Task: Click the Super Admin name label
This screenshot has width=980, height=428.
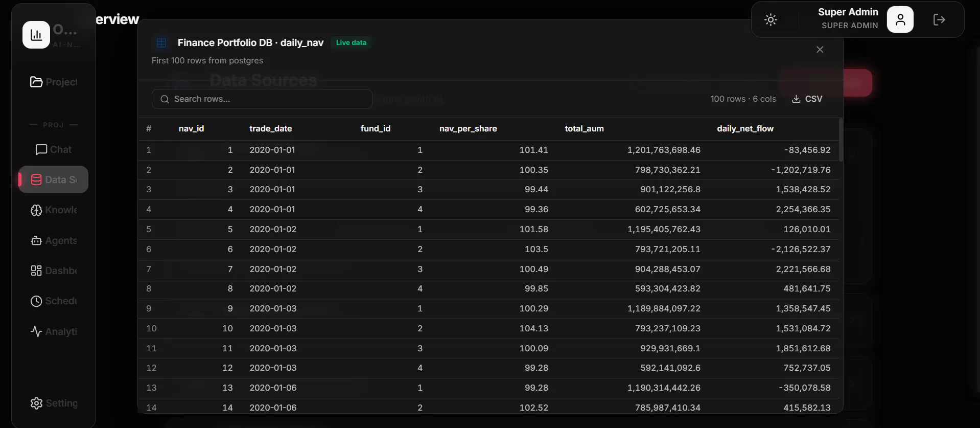Action: [x=848, y=12]
